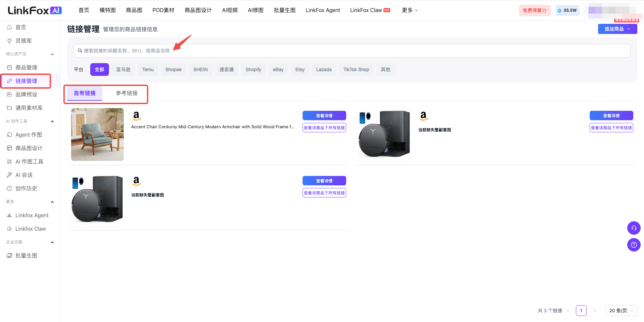Filter by eBay platform
The image size is (644, 322).
pos(278,70)
